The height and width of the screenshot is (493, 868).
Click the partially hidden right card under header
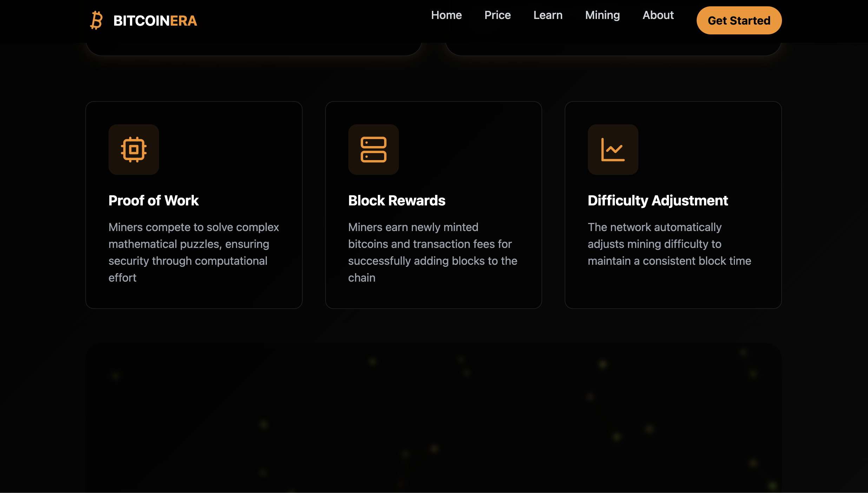point(613,48)
